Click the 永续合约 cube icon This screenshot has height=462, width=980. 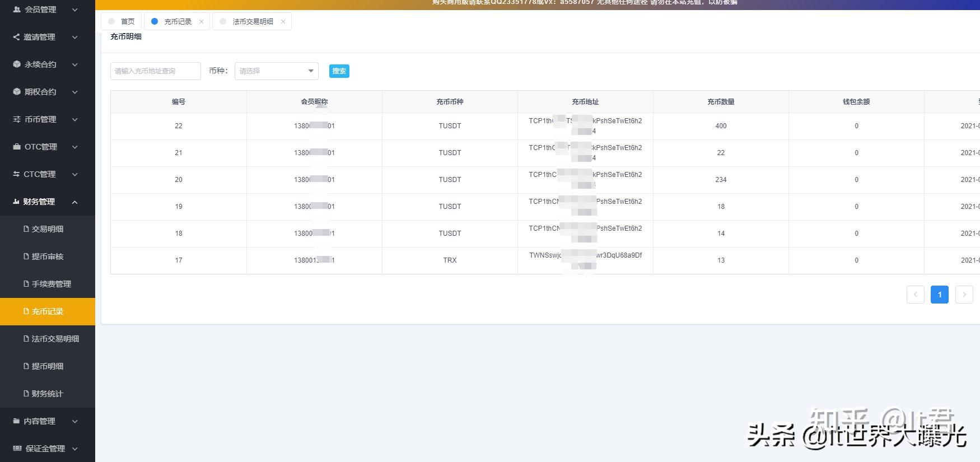[x=17, y=64]
